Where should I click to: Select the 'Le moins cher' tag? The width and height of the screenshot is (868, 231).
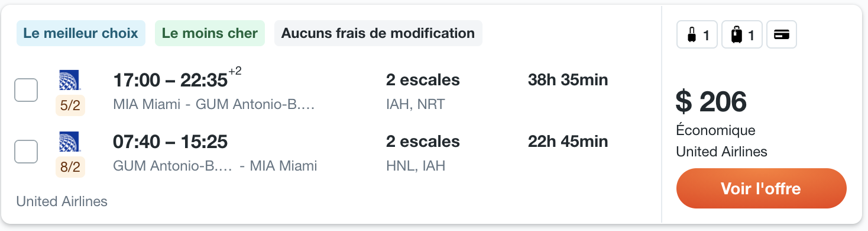click(210, 33)
